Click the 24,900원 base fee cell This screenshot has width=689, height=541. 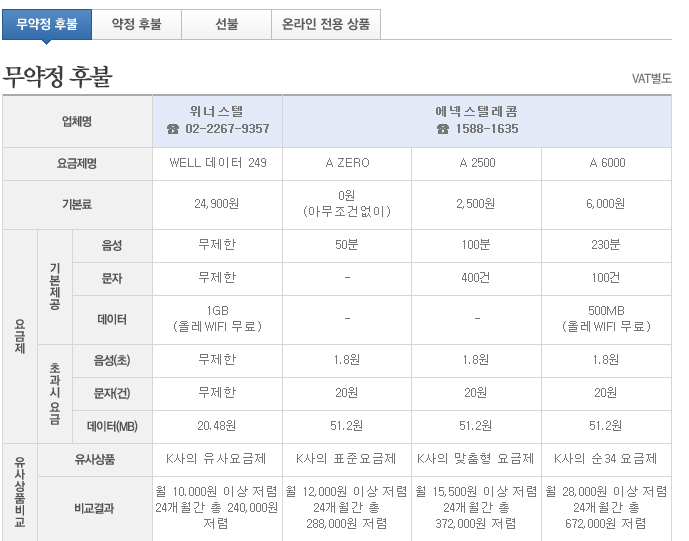217,204
